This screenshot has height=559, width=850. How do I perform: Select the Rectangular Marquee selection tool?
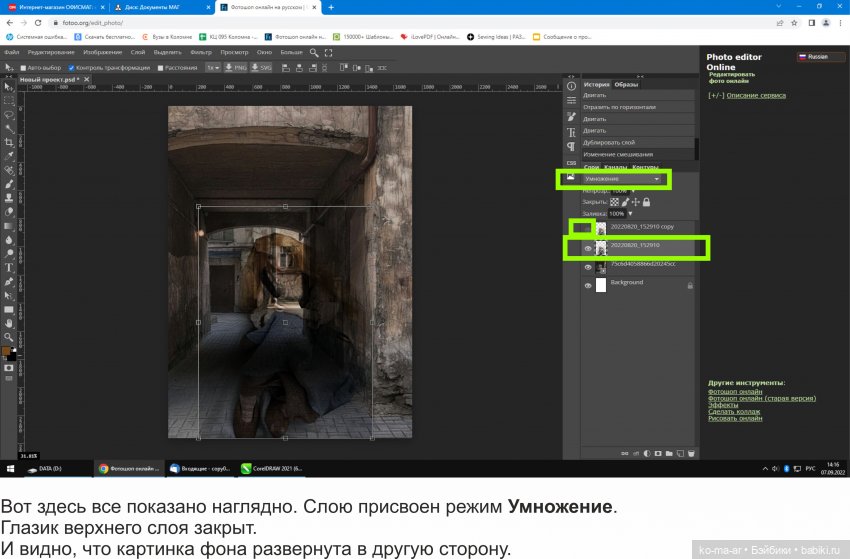click(x=9, y=101)
